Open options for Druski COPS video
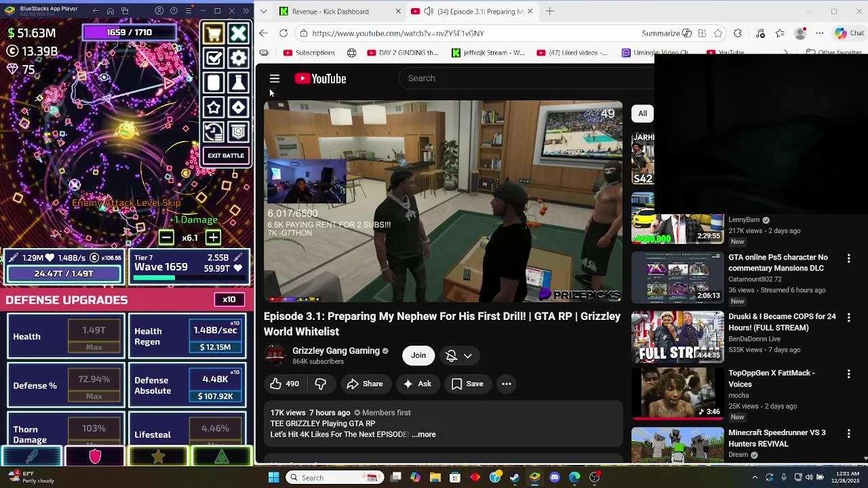The height and width of the screenshot is (488, 868). 848,317
